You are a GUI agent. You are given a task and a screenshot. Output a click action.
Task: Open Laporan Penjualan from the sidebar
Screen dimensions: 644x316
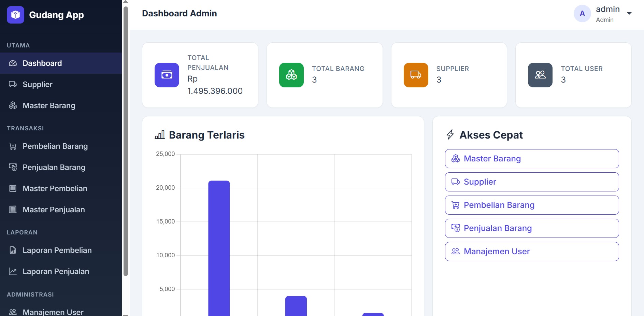(61, 272)
